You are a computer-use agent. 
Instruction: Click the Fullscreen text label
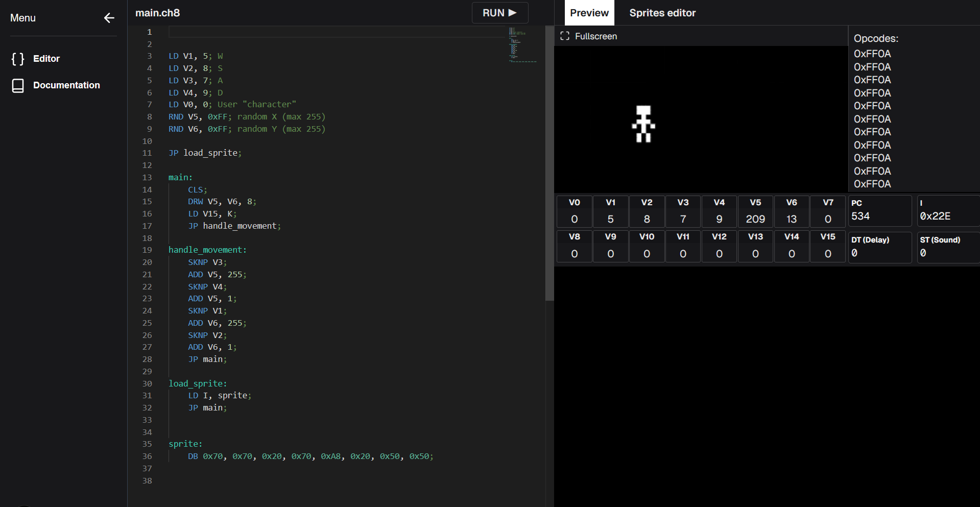[x=596, y=36]
